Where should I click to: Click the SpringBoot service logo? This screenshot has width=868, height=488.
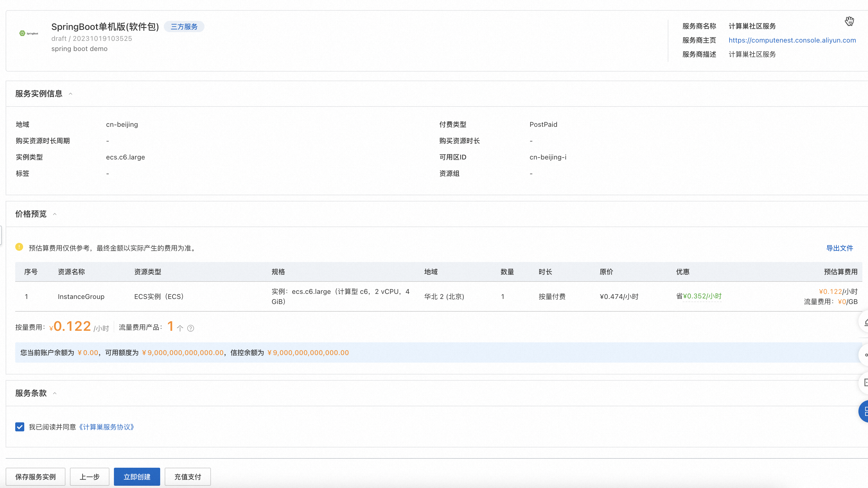pyautogui.click(x=29, y=33)
